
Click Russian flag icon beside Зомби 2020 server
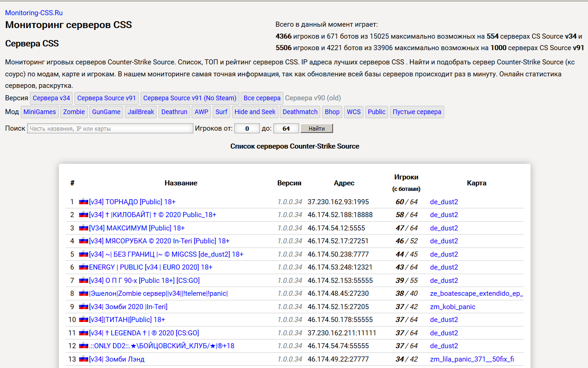click(84, 306)
